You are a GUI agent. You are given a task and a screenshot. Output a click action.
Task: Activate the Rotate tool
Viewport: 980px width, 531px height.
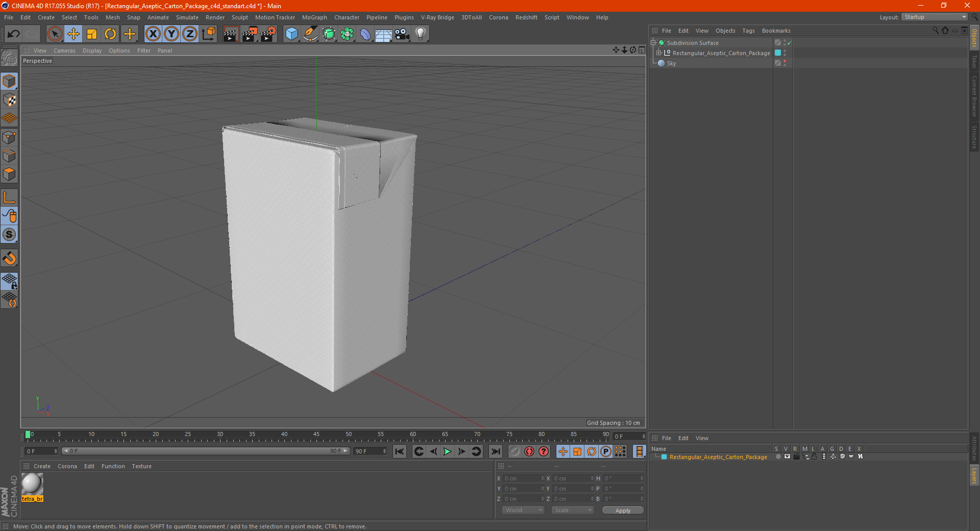pyautogui.click(x=110, y=34)
